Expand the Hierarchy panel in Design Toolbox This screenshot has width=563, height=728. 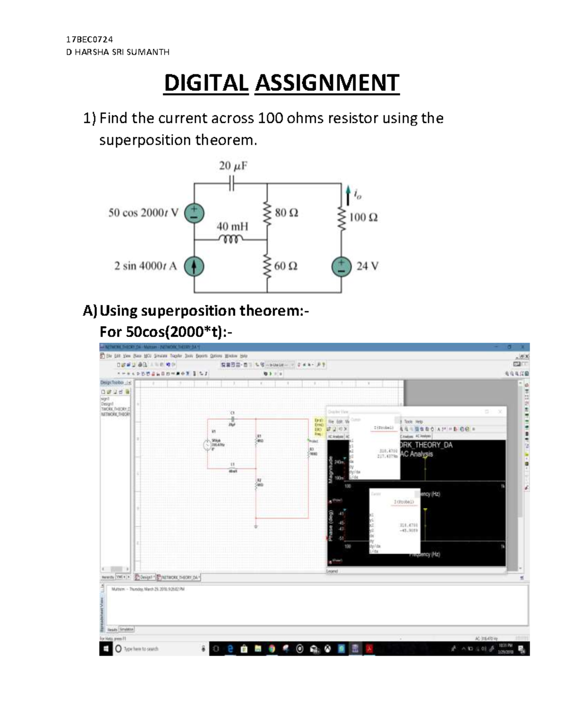coord(108,578)
